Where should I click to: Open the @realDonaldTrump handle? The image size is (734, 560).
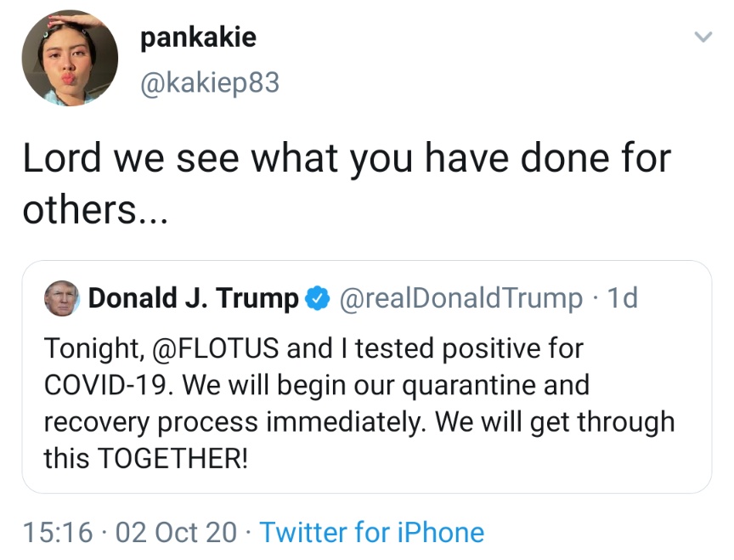(460, 299)
